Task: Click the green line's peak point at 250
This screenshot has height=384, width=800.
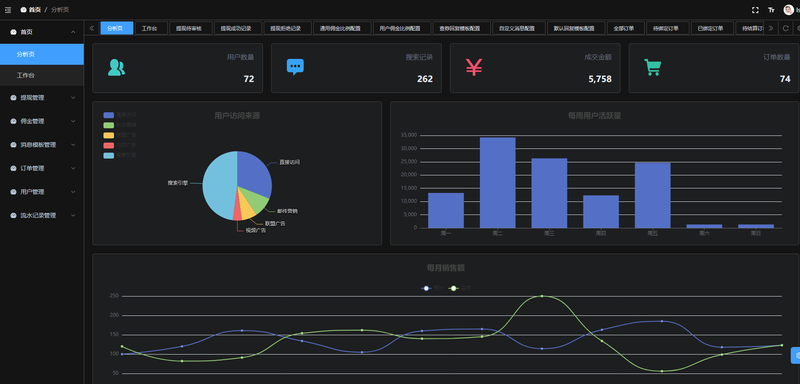Action: [542, 296]
